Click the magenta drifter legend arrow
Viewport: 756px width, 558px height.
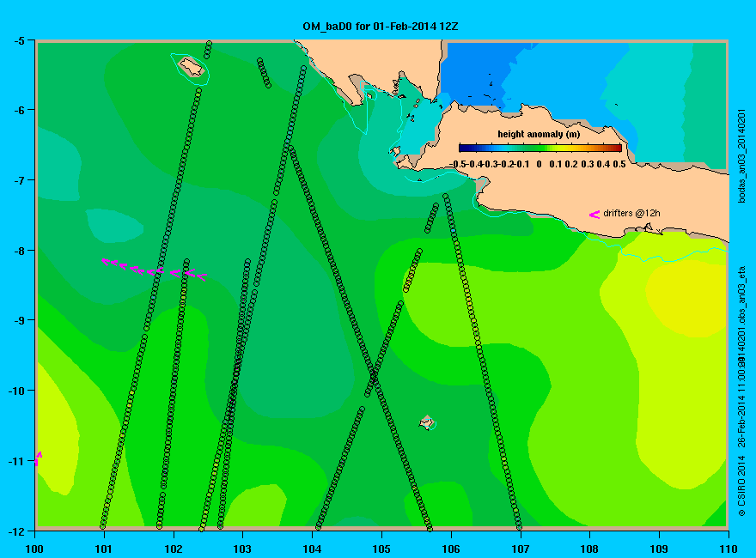pos(594,215)
